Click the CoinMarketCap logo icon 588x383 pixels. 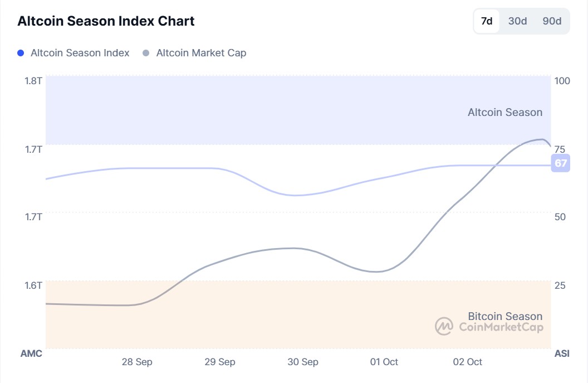[x=444, y=327]
